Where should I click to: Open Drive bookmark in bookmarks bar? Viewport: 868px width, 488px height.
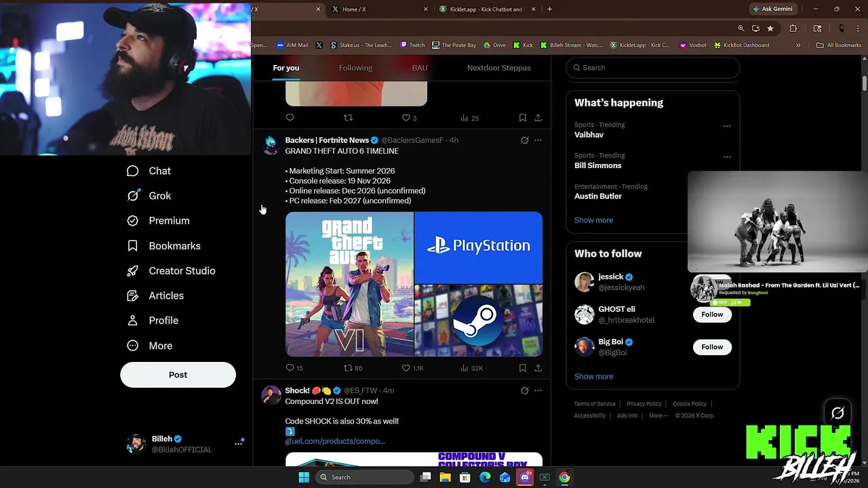pos(494,45)
